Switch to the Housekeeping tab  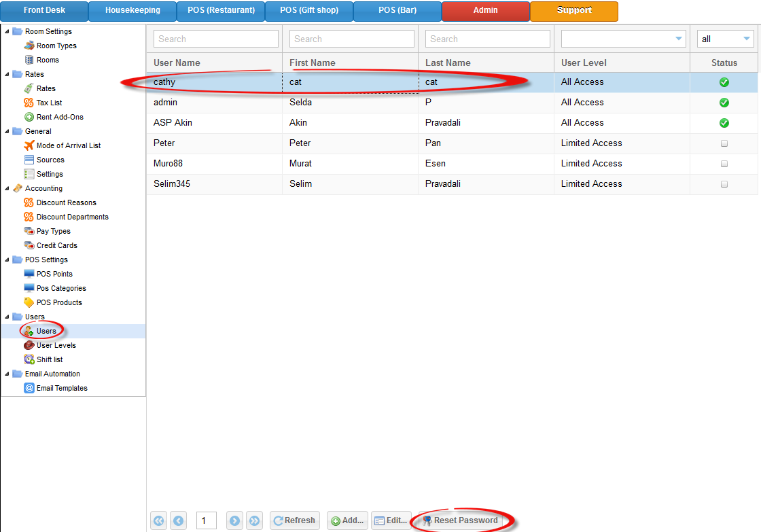(x=132, y=11)
